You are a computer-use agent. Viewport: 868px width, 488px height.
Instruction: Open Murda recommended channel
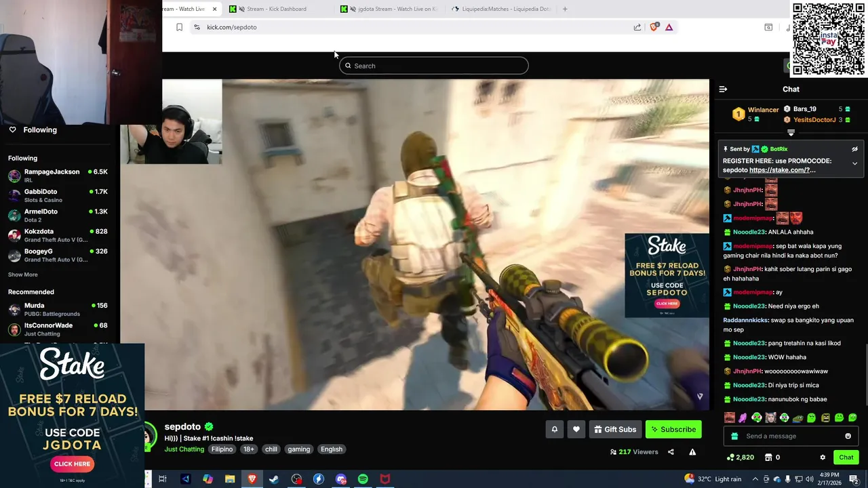click(x=58, y=309)
